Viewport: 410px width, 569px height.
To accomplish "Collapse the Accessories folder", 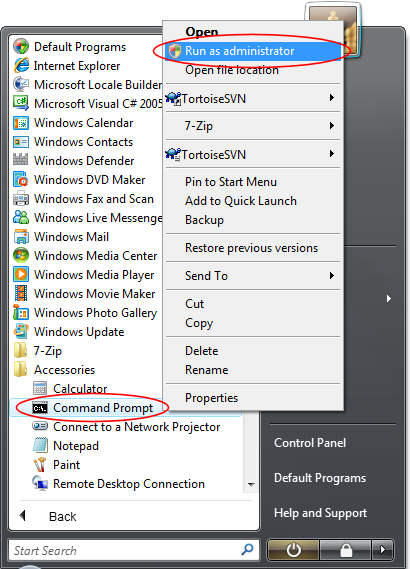I will click(54, 370).
